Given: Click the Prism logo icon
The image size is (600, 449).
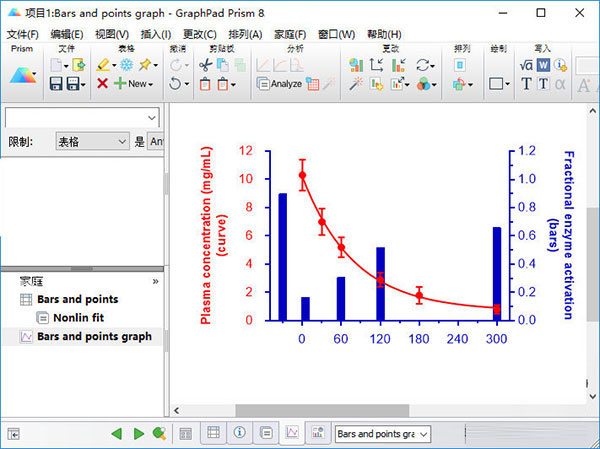Looking at the screenshot, I should [22, 74].
